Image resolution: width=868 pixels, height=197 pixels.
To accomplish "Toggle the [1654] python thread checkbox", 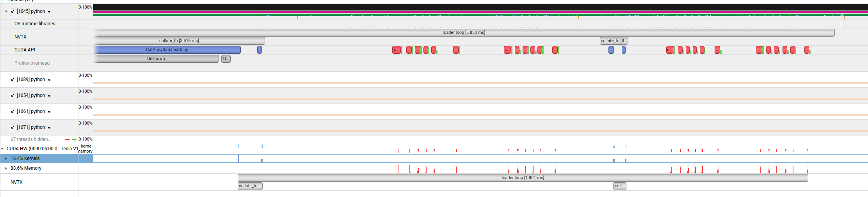I will 12,95.
